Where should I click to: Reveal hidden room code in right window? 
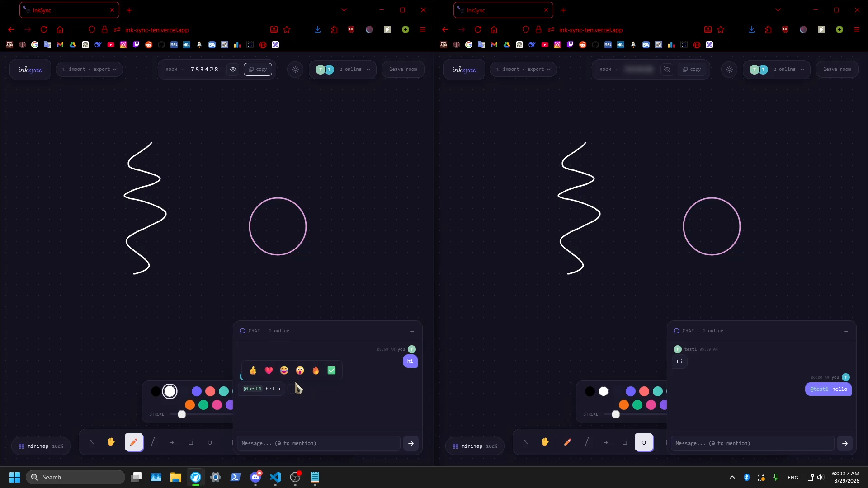pos(667,70)
